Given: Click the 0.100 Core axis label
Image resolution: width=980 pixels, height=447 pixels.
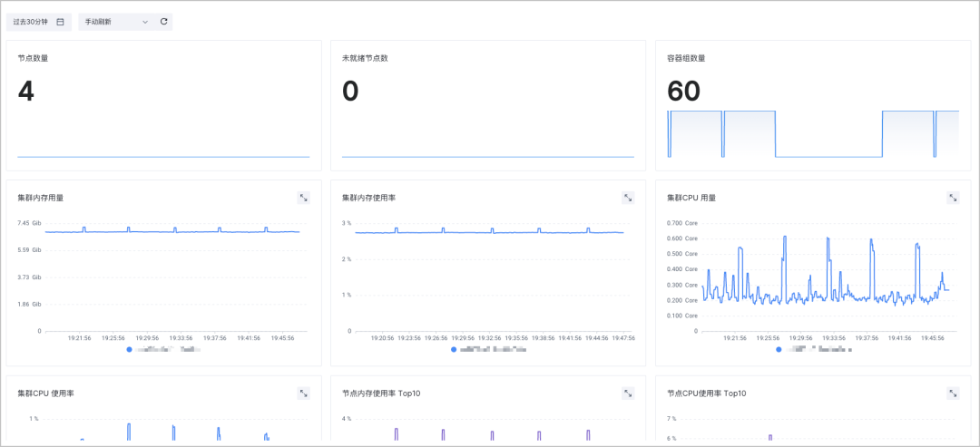Looking at the screenshot, I should click(682, 316).
